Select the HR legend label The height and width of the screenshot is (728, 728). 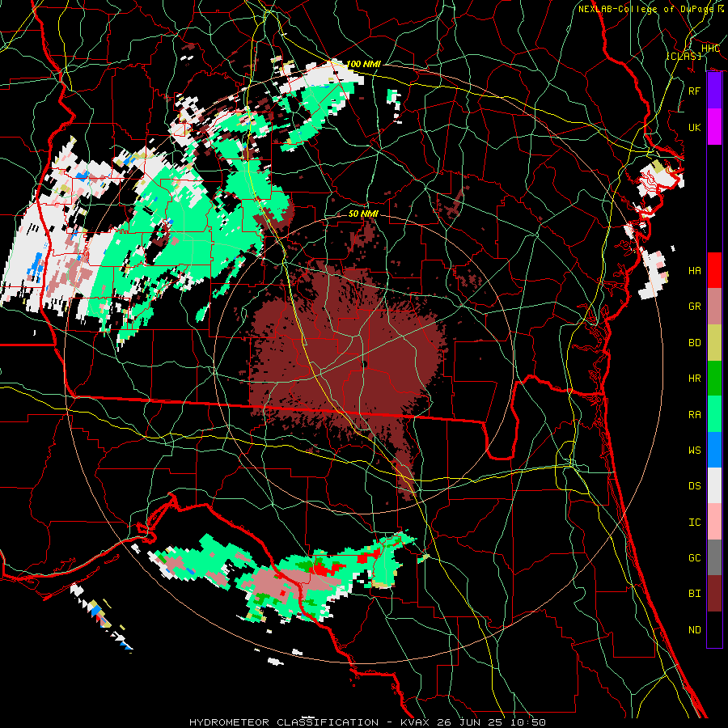click(695, 379)
